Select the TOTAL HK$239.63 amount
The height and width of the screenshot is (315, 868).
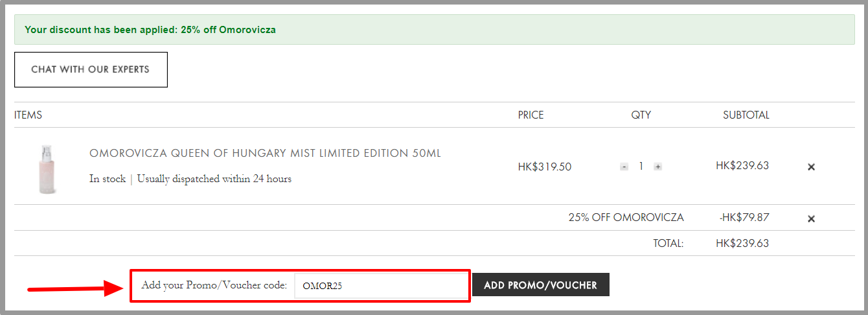742,244
